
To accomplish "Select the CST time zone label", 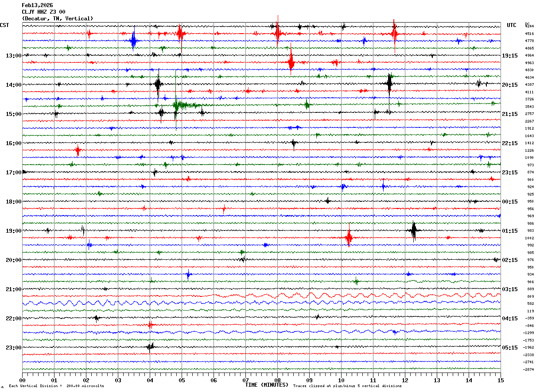I will [4, 25].
